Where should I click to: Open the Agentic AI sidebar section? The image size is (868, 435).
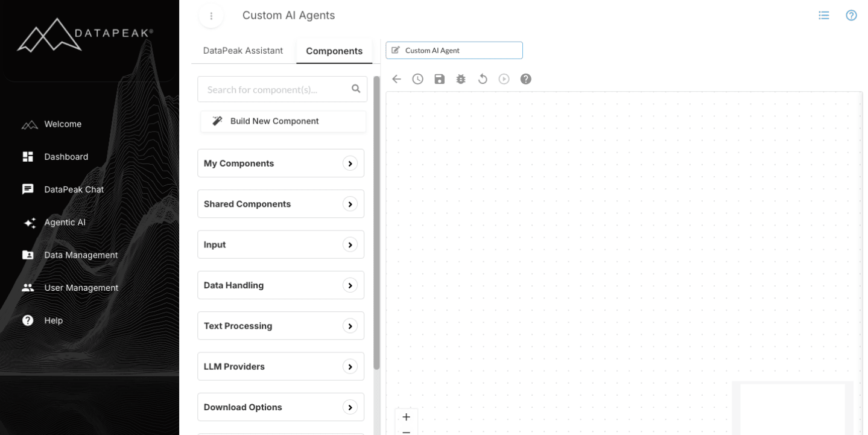click(x=65, y=222)
